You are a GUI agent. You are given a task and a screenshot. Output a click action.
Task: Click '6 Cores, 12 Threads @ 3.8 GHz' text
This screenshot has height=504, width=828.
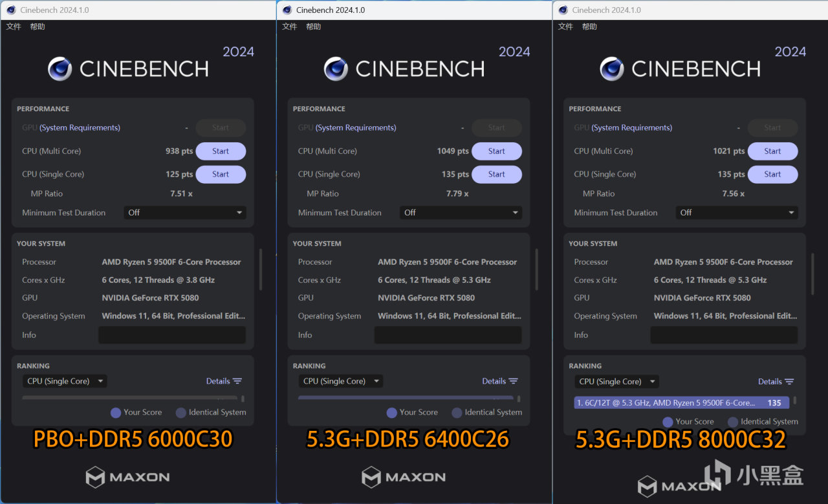coord(158,280)
